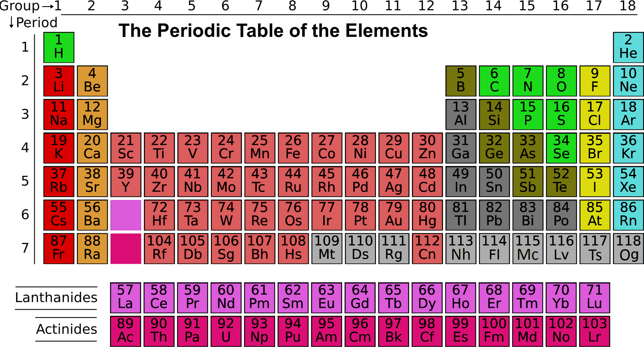
Task: Click the Plutonium (94 Pu) cell
Action: coord(293,331)
